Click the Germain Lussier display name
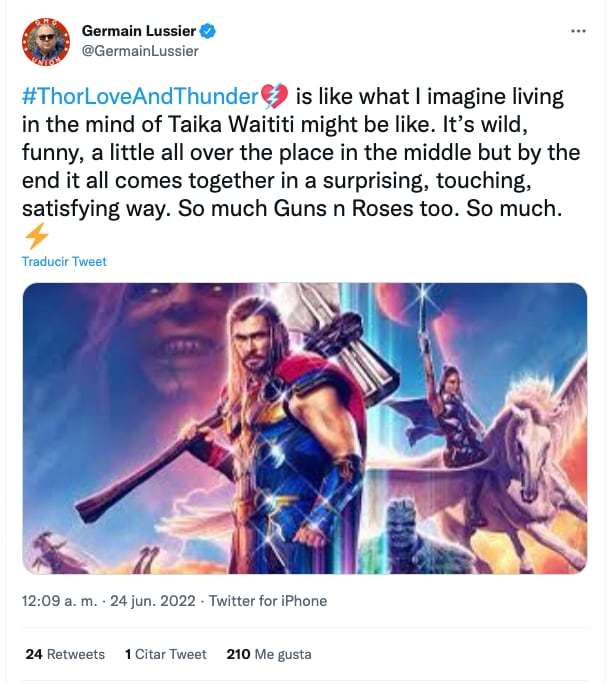Image resolution: width=614 pixels, height=684 pixels. point(141,32)
